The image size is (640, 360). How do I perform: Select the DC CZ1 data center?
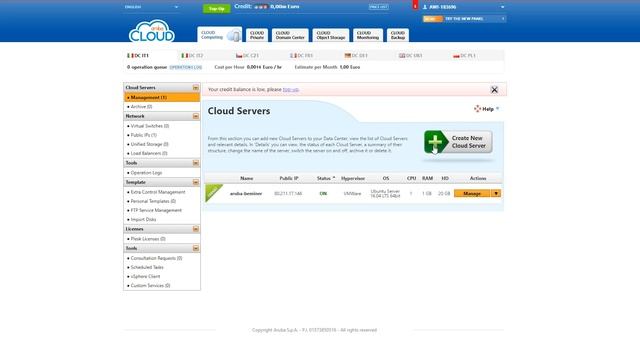[x=247, y=56]
